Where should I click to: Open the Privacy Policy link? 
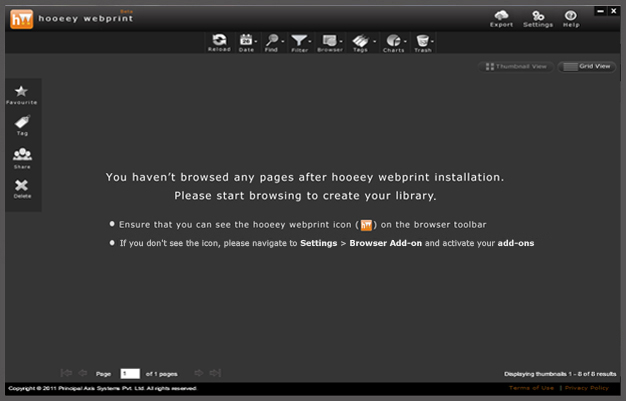tap(586, 388)
